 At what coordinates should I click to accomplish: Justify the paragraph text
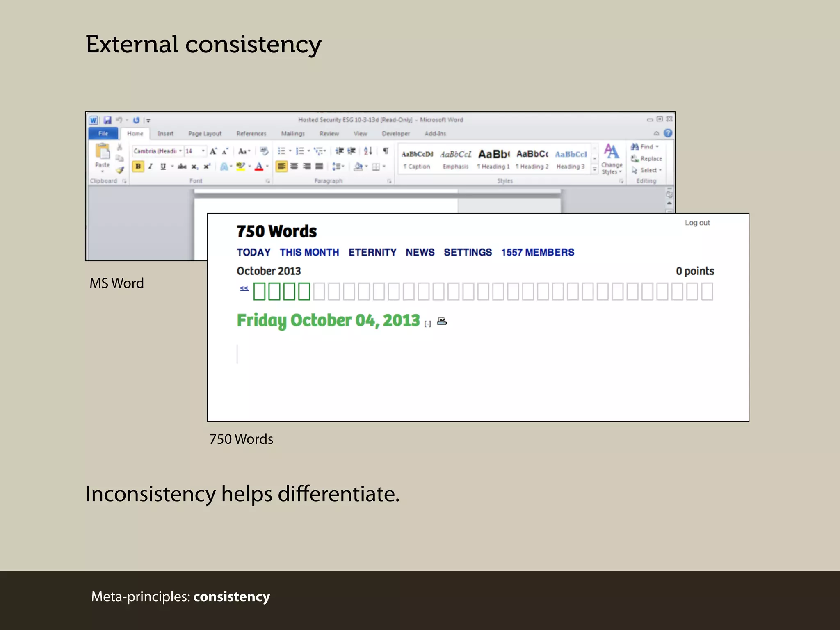click(x=319, y=167)
